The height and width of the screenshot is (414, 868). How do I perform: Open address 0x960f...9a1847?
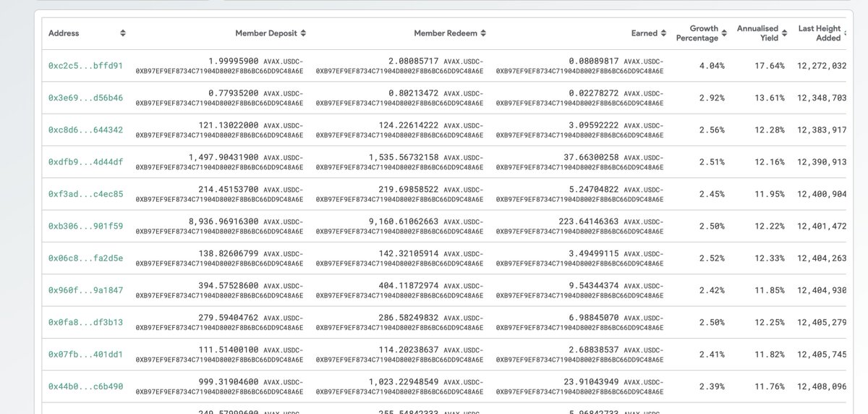tap(85, 290)
